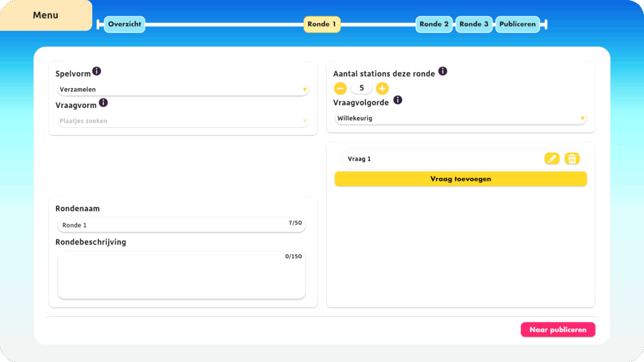Go to the Overzicht step
Screen dimensions: 644x362
click(125, 25)
